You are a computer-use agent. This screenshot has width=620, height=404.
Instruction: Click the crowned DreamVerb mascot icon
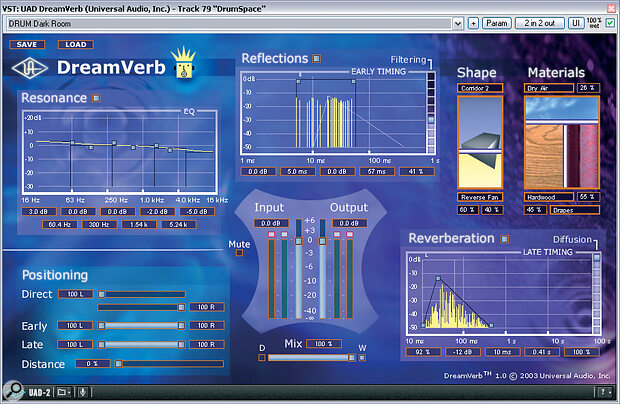click(183, 63)
